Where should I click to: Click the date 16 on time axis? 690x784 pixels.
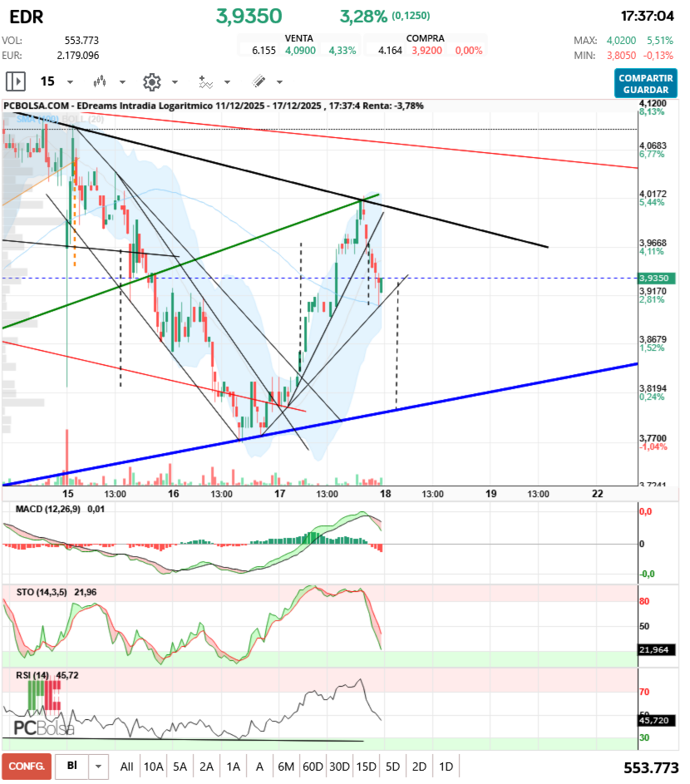click(x=174, y=494)
